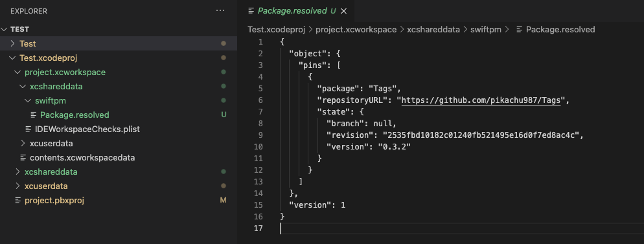Click file icon beside IDEWorkspaceChecks.plist
The width and height of the screenshot is (644, 244).
[29, 129]
